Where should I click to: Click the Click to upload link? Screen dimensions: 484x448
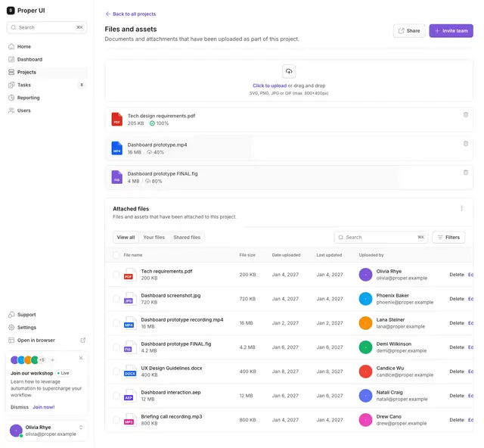click(269, 86)
